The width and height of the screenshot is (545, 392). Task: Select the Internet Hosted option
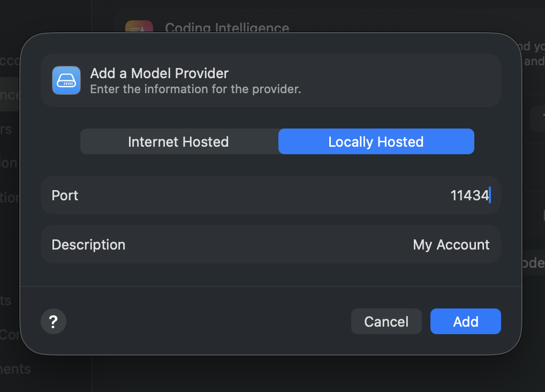178,141
